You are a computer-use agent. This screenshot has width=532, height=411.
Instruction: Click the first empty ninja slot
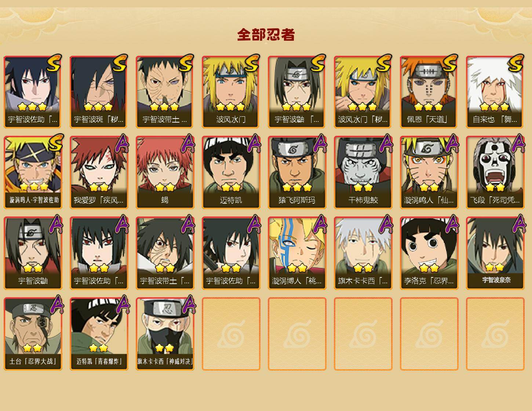231,334
